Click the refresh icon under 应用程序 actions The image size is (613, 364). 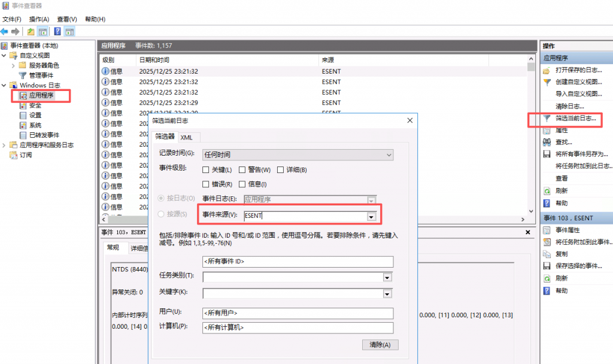[547, 190]
